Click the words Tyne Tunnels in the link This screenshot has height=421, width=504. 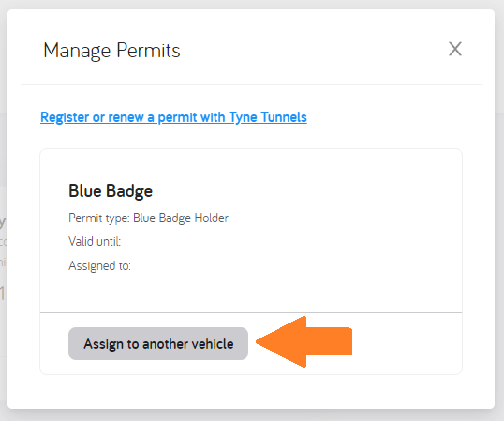(x=268, y=117)
